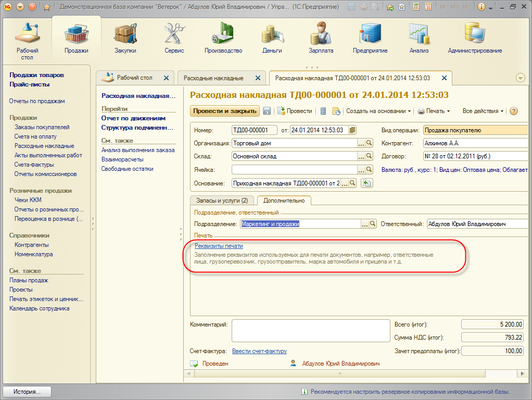Click into the Комментарий text field
Image resolution: width=532 pixels, height=400 pixels.
pyautogui.click(x=311, y=330)
